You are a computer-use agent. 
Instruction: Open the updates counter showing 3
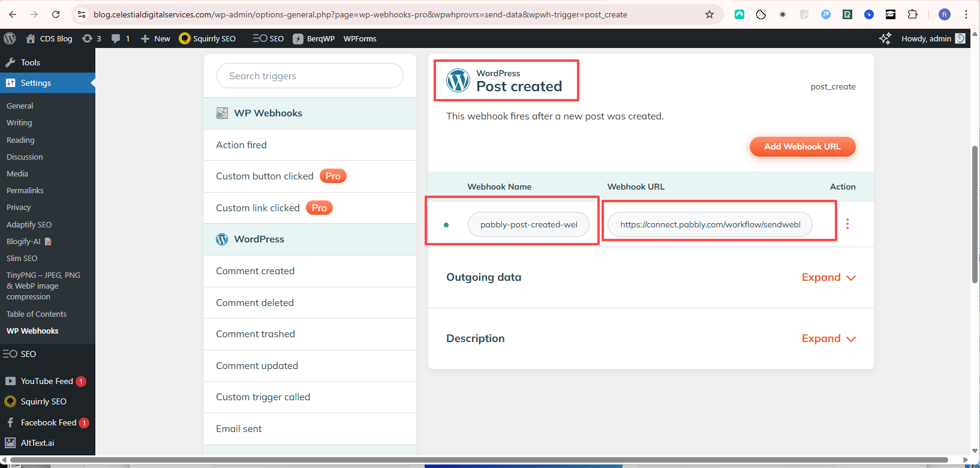(x=91, y=38)
